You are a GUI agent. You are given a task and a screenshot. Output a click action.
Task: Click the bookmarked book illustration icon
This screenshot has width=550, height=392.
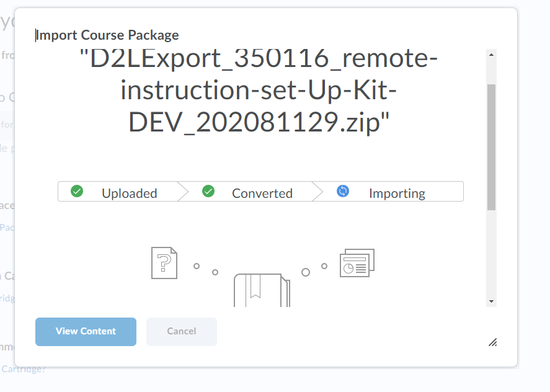(262, 290)
